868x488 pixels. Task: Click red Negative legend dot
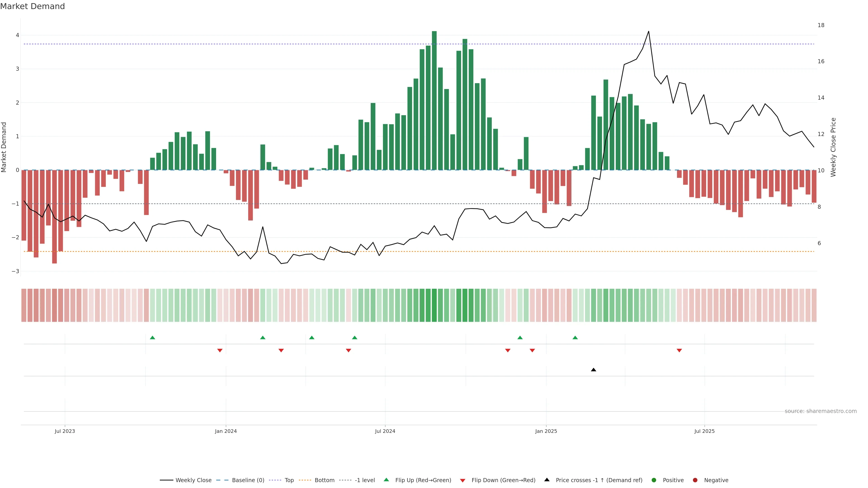[695, 480]
